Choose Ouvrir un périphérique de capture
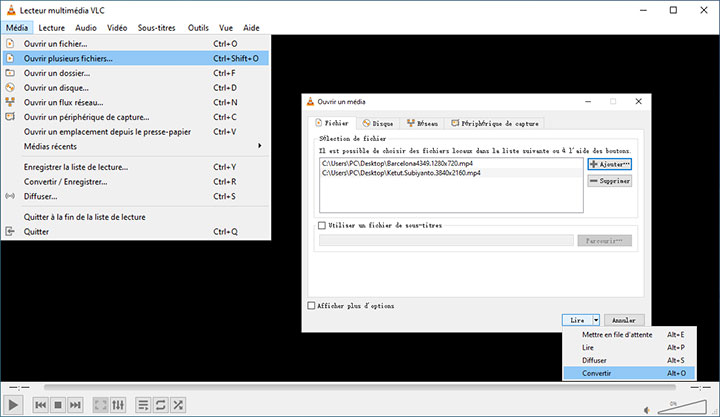 (x=135, y=117)
